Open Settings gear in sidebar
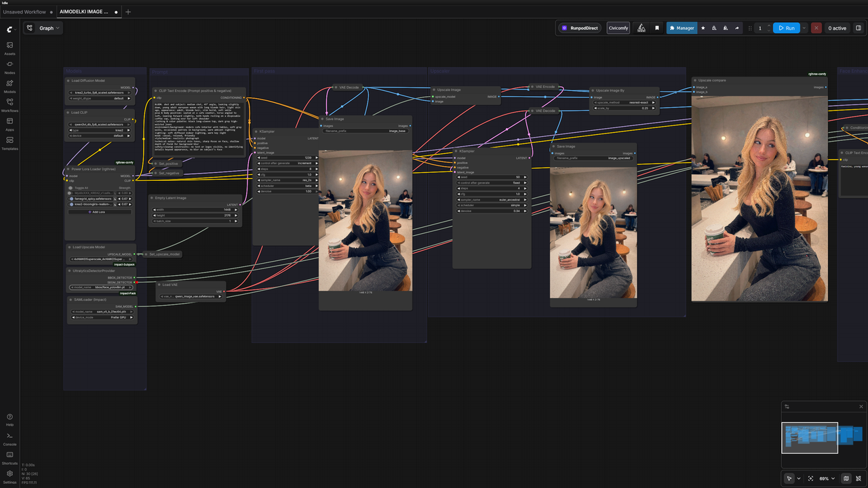The width and height of the screenshot is (868, 488). [9, 476]
